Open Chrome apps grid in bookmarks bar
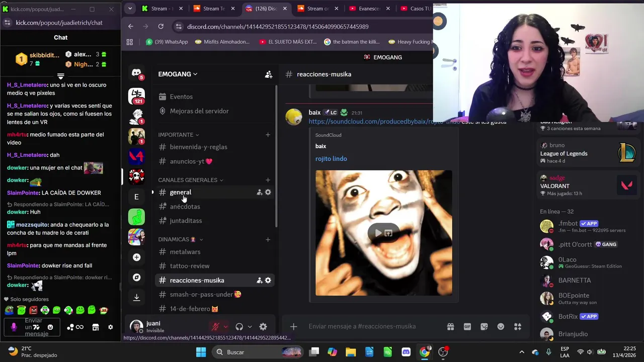The height and width of the screenshot is (362, 644). coord(130,42)
